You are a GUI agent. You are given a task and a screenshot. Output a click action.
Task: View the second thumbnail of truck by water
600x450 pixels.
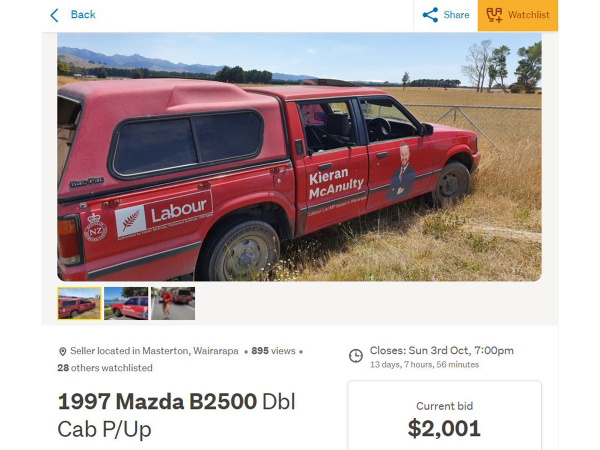[x=126, y=303]
